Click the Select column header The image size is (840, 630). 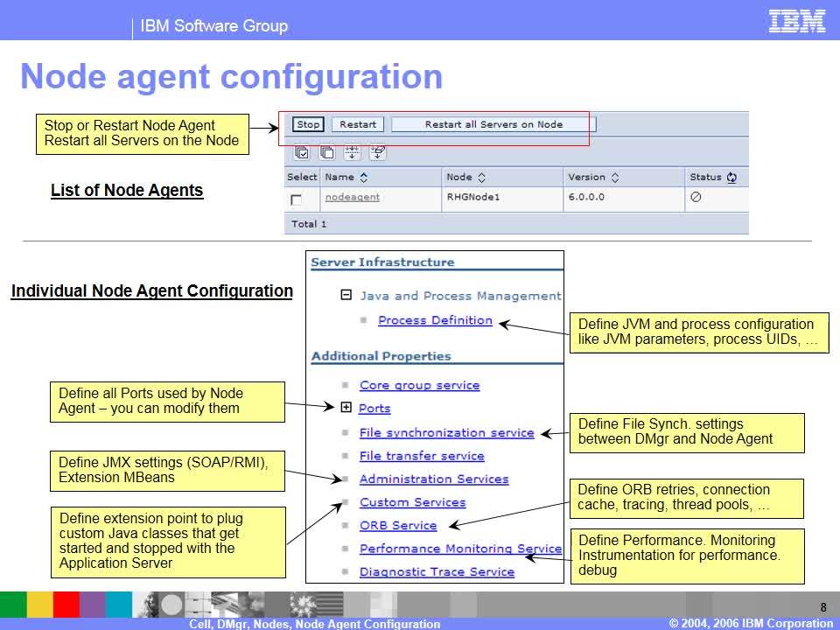pos(302,177)
